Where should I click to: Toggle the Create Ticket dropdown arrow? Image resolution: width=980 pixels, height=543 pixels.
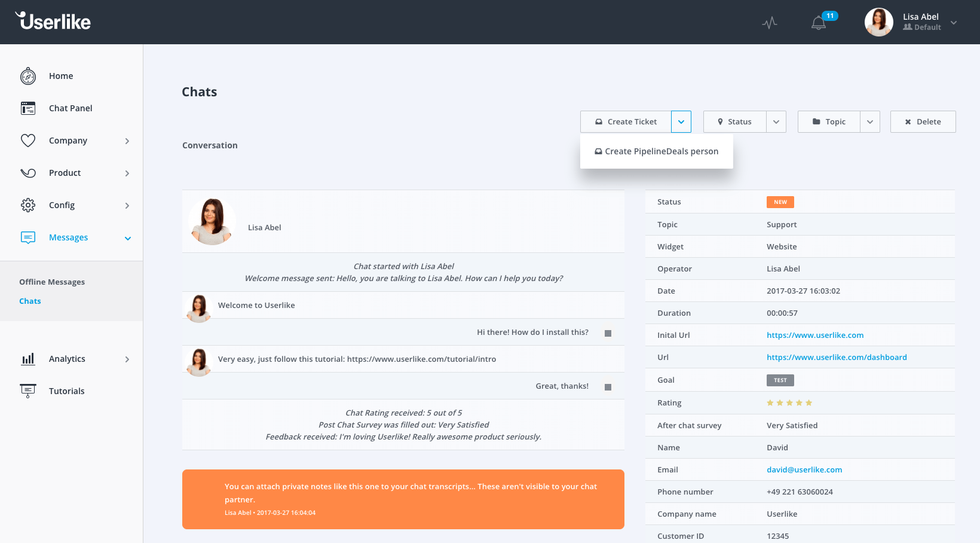coord(681,121)
